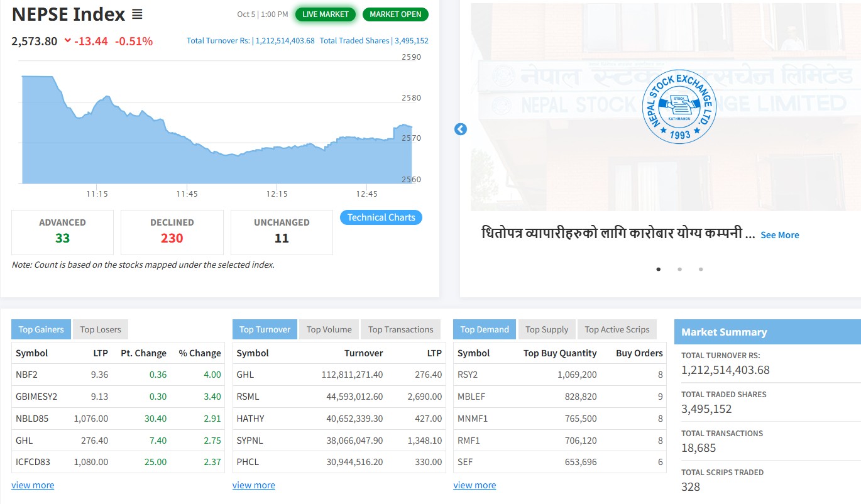Switch to the Top Gainers tab
861x504 pixels.
pos(41,329)
